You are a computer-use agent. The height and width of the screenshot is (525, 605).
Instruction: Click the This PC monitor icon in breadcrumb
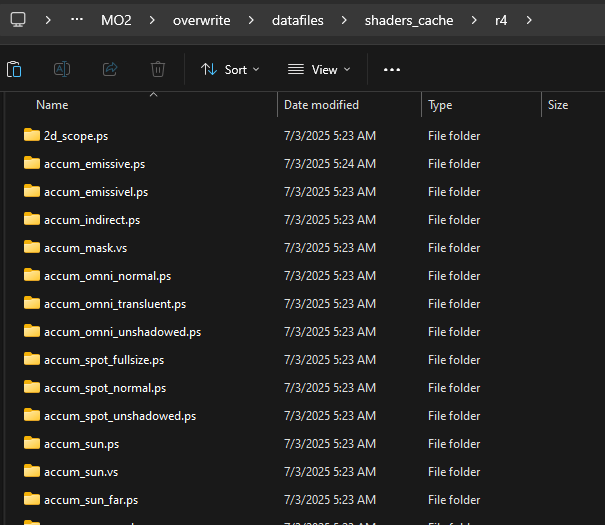pos(18,20)
